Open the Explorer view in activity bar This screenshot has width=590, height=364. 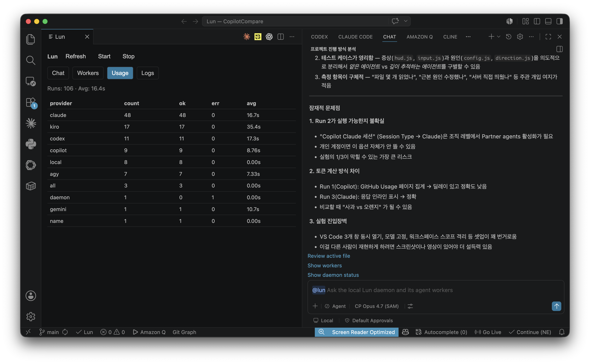[x=31, y=39]
